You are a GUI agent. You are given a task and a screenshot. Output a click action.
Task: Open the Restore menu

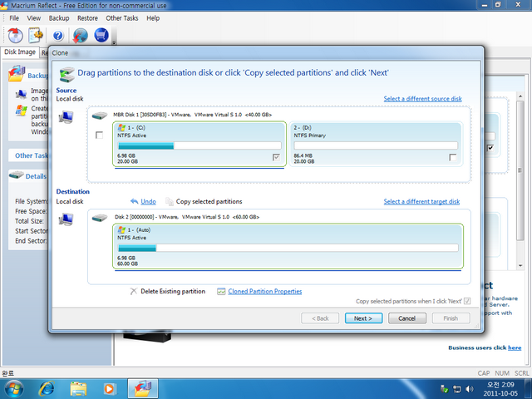[x=87, y=18]
